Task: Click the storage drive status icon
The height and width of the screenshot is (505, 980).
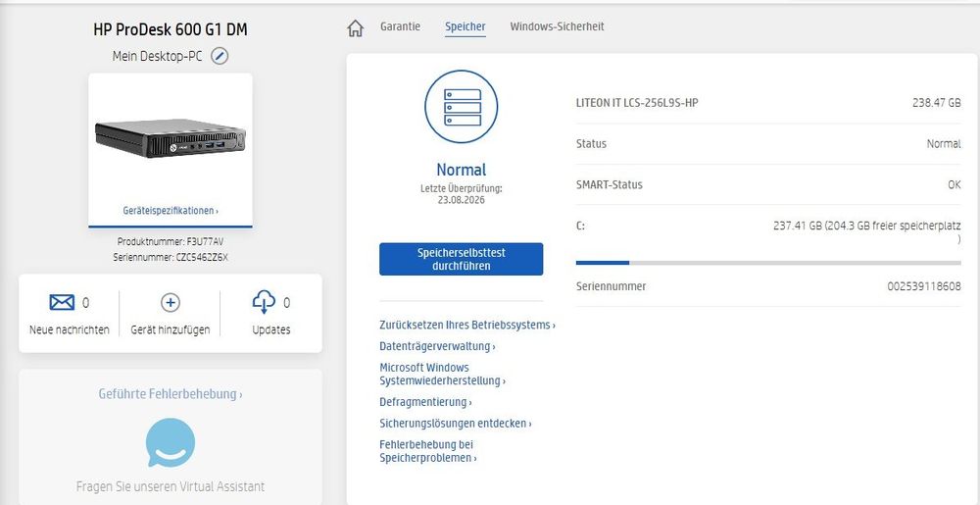Action: (462, 107)
